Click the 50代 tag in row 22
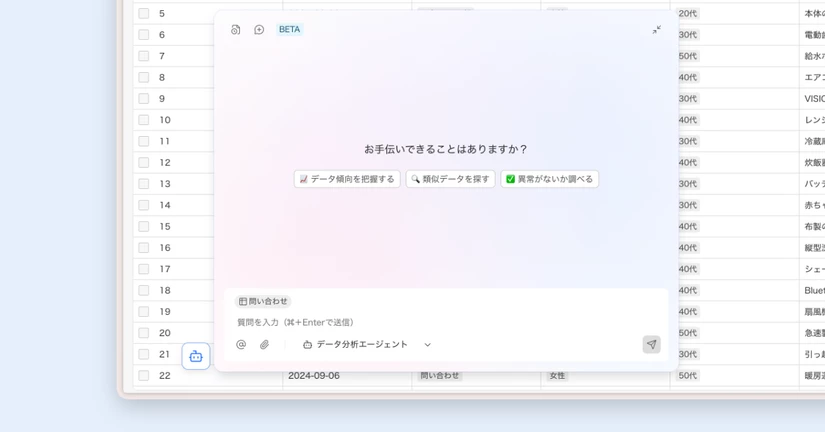This screenshot has width=825, height=432. tap(688, 376)
